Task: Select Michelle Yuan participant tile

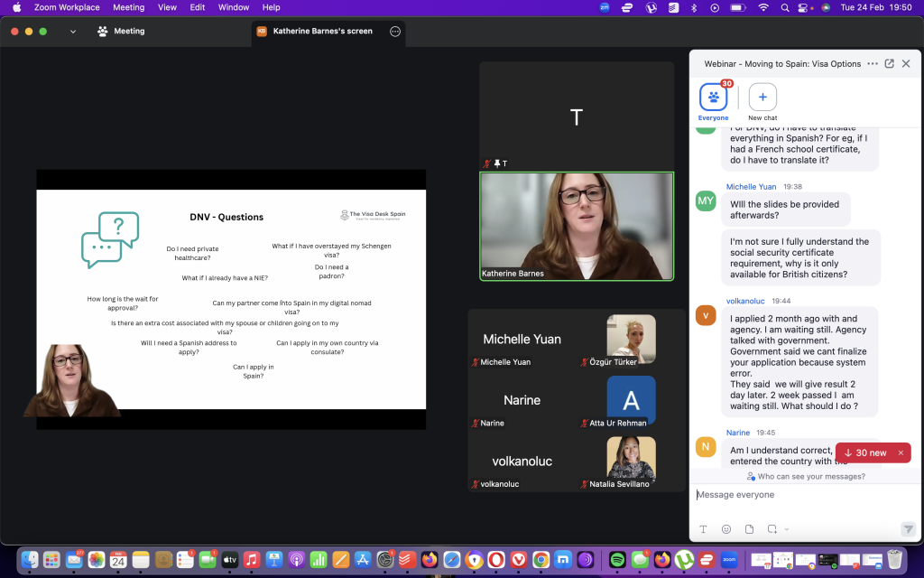Action: pos(522,340)
